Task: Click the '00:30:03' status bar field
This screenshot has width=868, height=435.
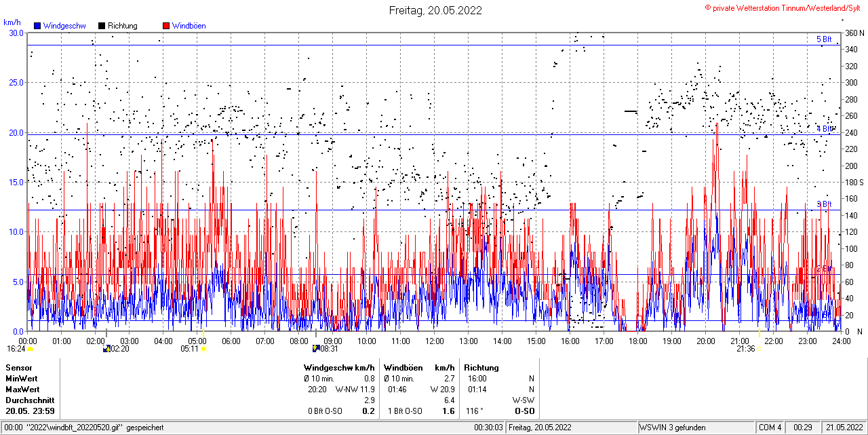Action: [x=488, y=428]
